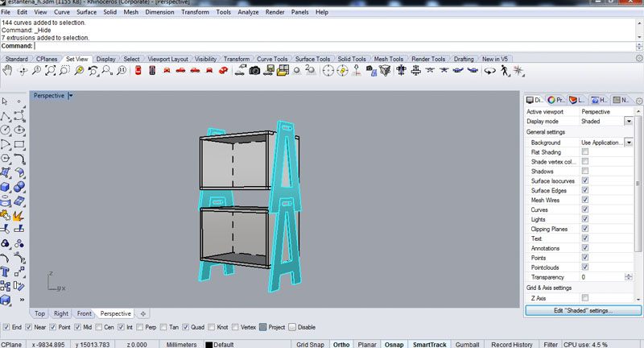The image size is (644, 348).
Task: Select the Ellipse tool
Action: coord(19,130)
